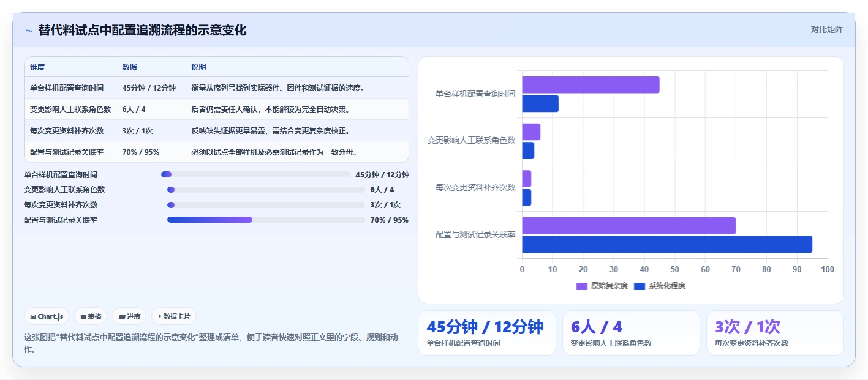Click description starting 衡量从序列号找到
The height and width of the screenshot is (380, 868).
[x=278, y=88]
